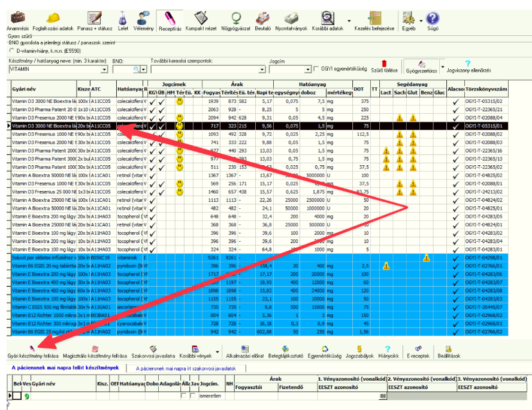The image size is (532, 410).
Task: Open the Anamnézis briefcase icon
Action: tap(17, 17)
